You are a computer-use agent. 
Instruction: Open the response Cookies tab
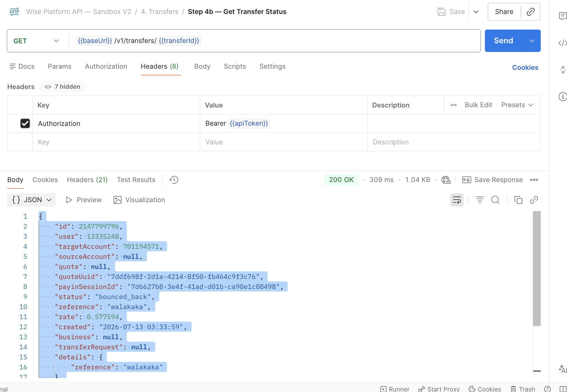tap(45, 180)
